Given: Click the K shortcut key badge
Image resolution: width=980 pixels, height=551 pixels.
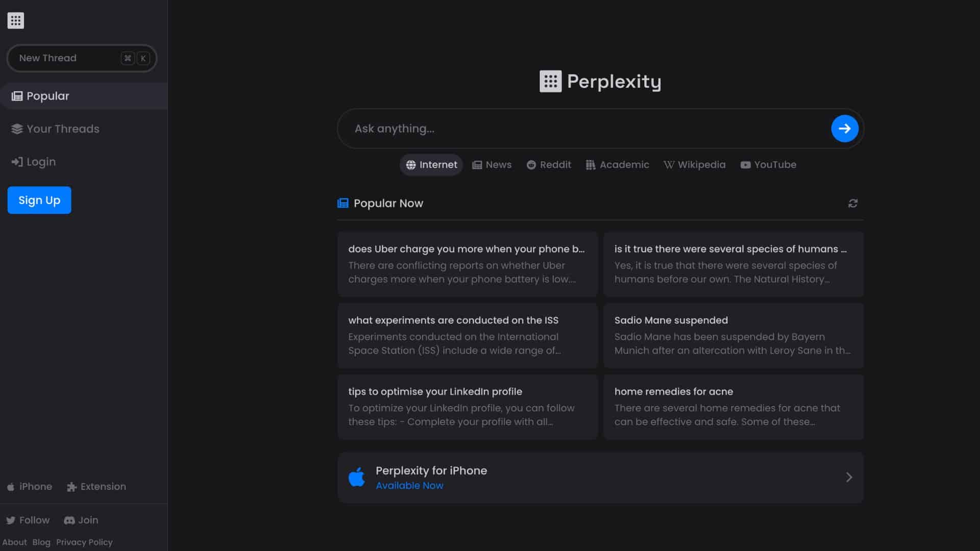Looking at the screenshot, I should (143, 58).
